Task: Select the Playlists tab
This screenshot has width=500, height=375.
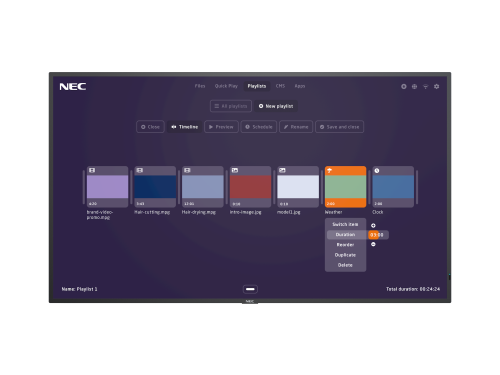Action: (x=257, y=86)
